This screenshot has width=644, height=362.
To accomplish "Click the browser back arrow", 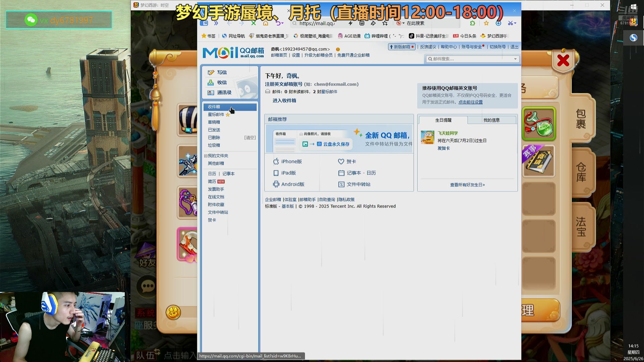I will [229, 23].
